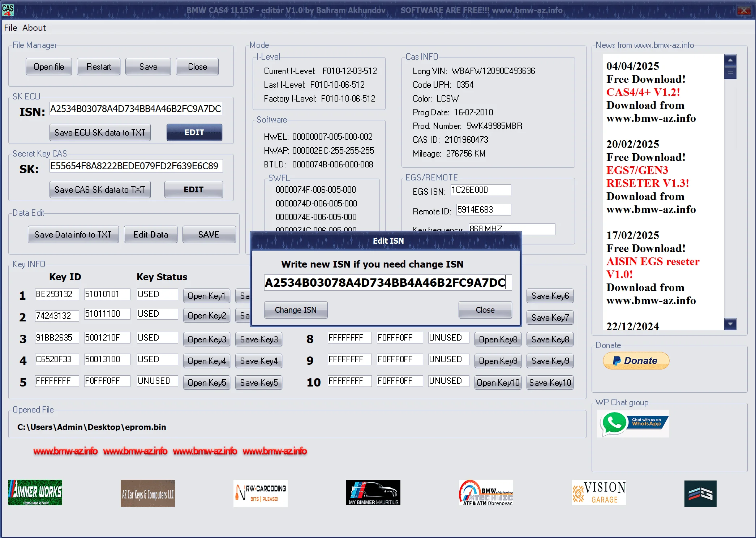Click the news panel scroll up arrow
Viewport: 756px width, 538px height.
click(730, 60)
